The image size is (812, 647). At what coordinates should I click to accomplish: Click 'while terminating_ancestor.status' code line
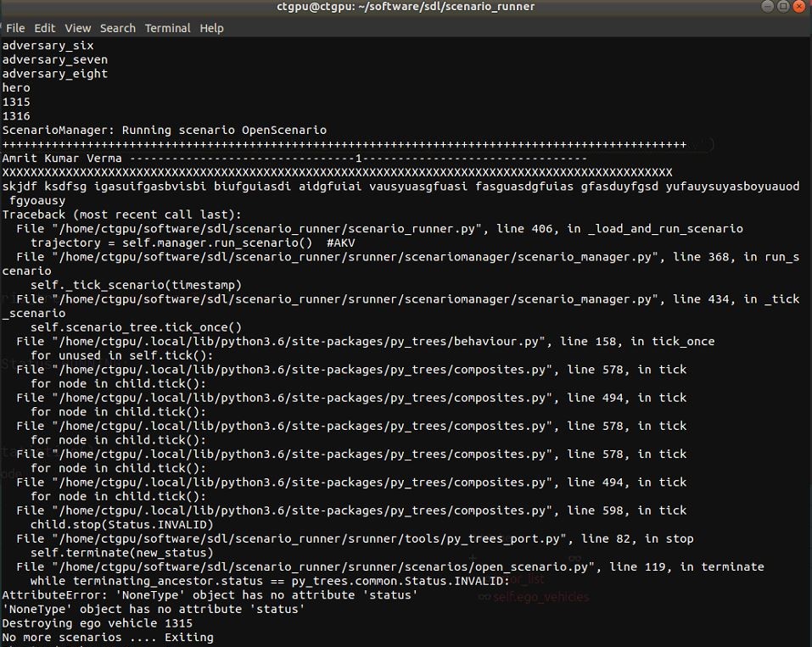click(x=270, y=581)
